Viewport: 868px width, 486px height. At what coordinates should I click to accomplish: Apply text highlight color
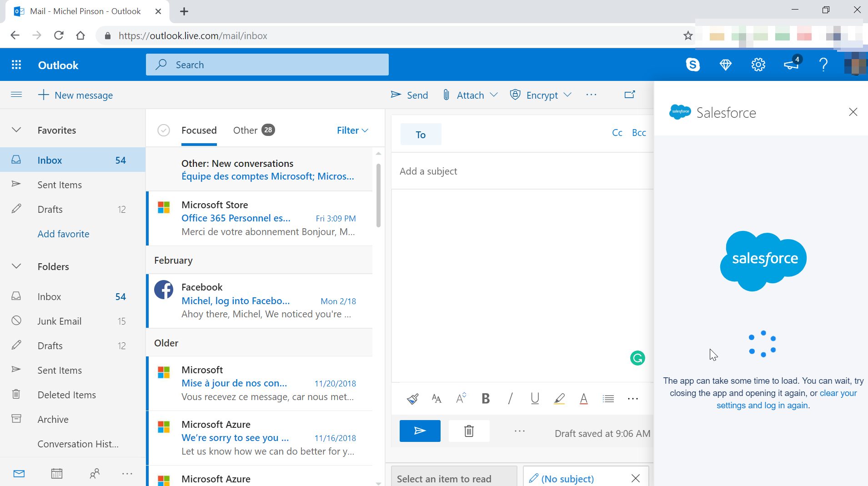point(559,399)
